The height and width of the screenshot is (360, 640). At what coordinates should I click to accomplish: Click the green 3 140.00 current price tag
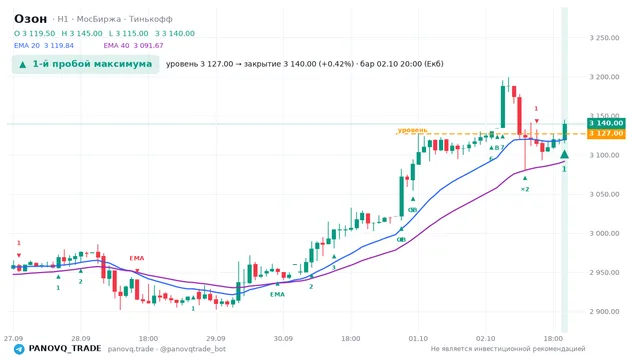click(x=606, y=123)
